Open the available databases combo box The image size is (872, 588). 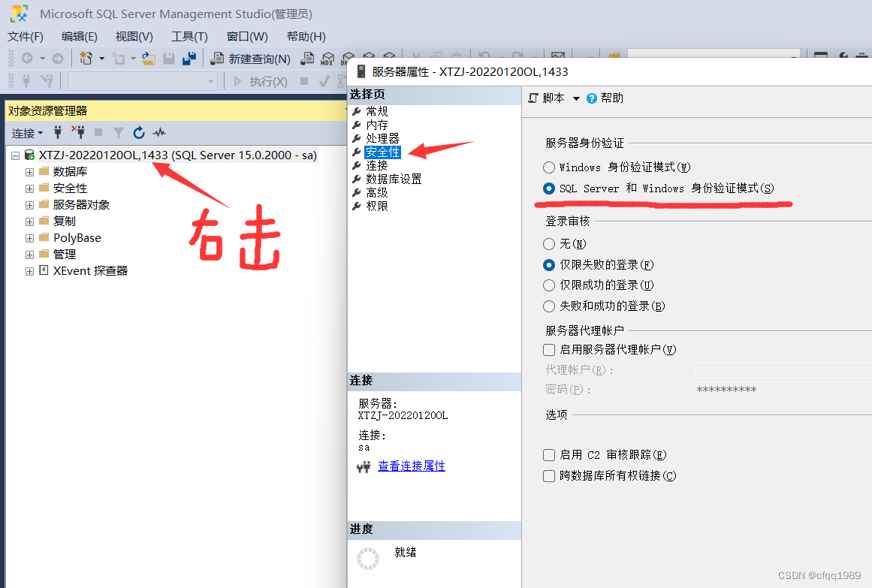143,81
